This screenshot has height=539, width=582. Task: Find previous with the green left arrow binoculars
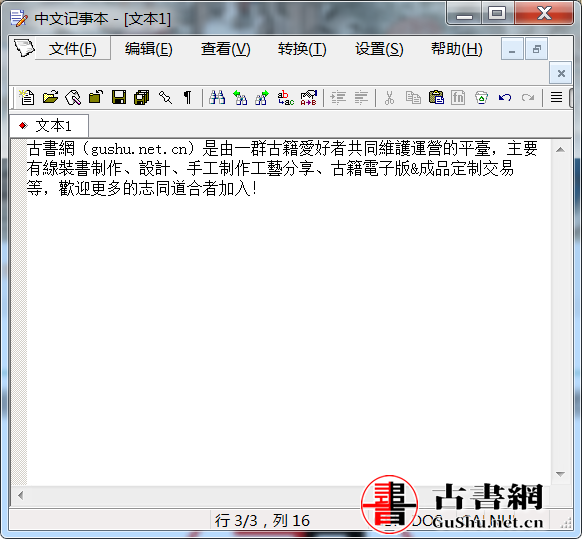(240, 98)
